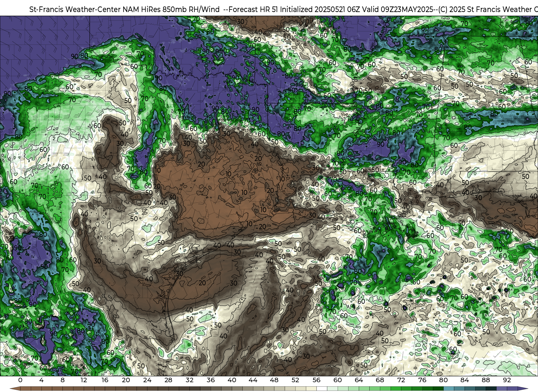Viewport: 538px width, 392px height.
Task: Click the colorbar tick label 48
Action: (274, 380)
